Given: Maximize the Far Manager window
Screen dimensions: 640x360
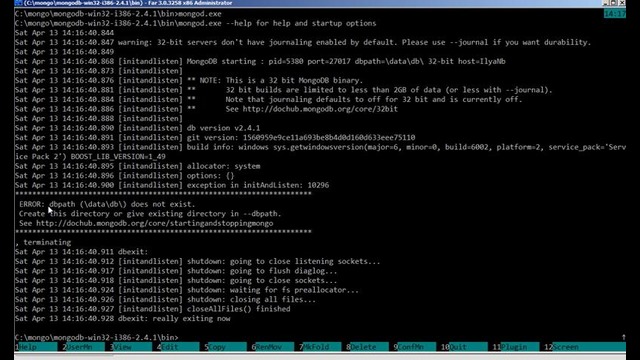Looking at the screenshot, I should (x=614, y=3).
